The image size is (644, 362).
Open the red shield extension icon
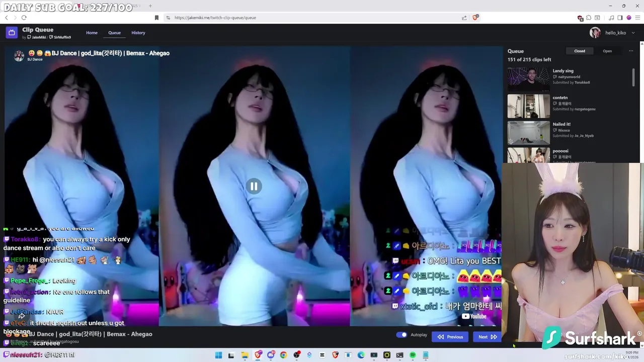(580, 18)
